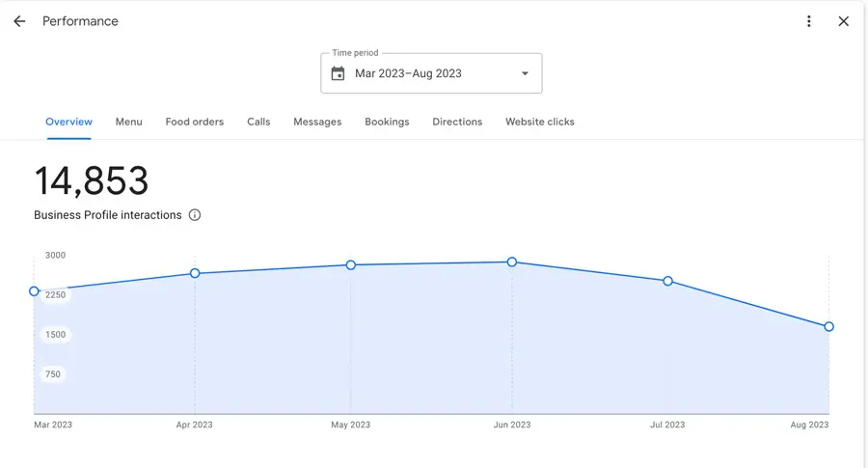Select the Overview tab
The height and width of the screenshot is (468, 868).
pos(68,122)
